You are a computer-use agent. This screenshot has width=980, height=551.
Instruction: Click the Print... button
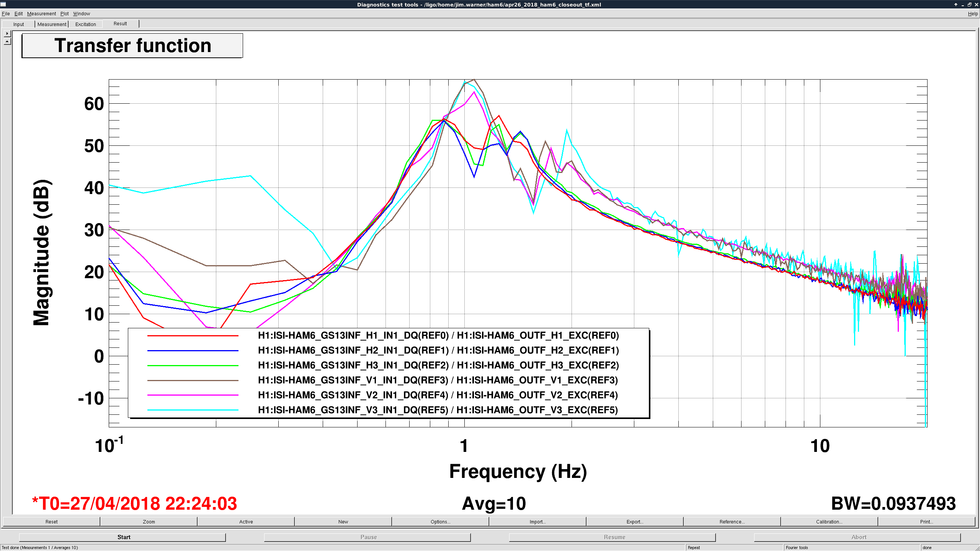point(926,522)
